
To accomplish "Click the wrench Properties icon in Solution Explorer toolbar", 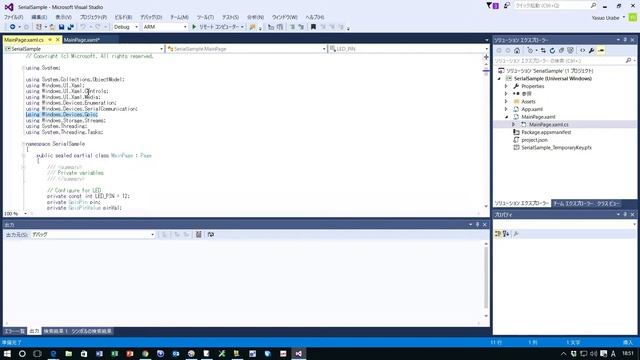I will (591, 51).
